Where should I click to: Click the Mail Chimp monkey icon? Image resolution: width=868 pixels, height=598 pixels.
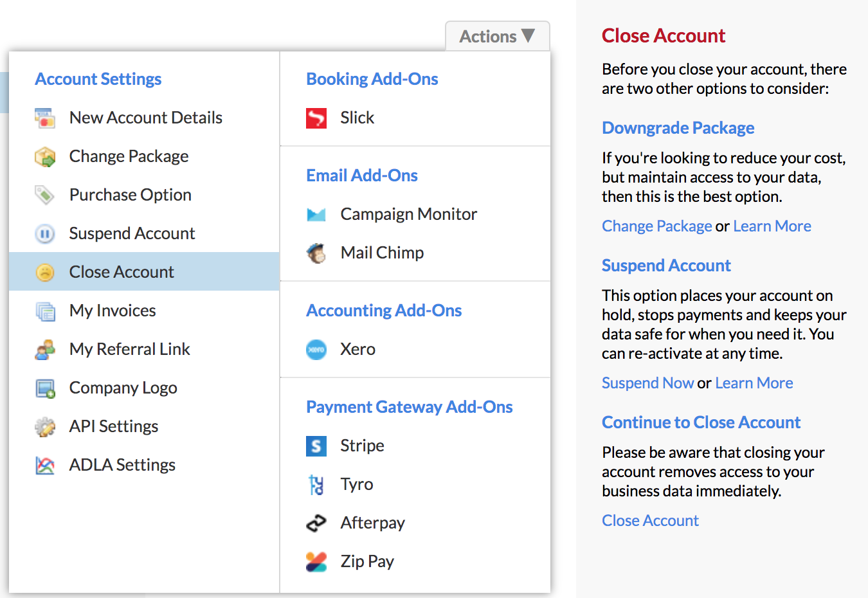(316, 253)
